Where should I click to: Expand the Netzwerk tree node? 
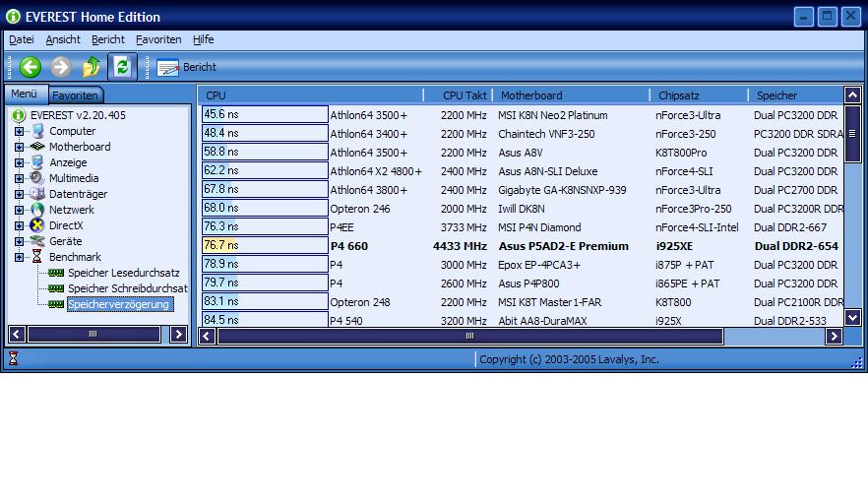pyautogui.click(x=20, y=210)
